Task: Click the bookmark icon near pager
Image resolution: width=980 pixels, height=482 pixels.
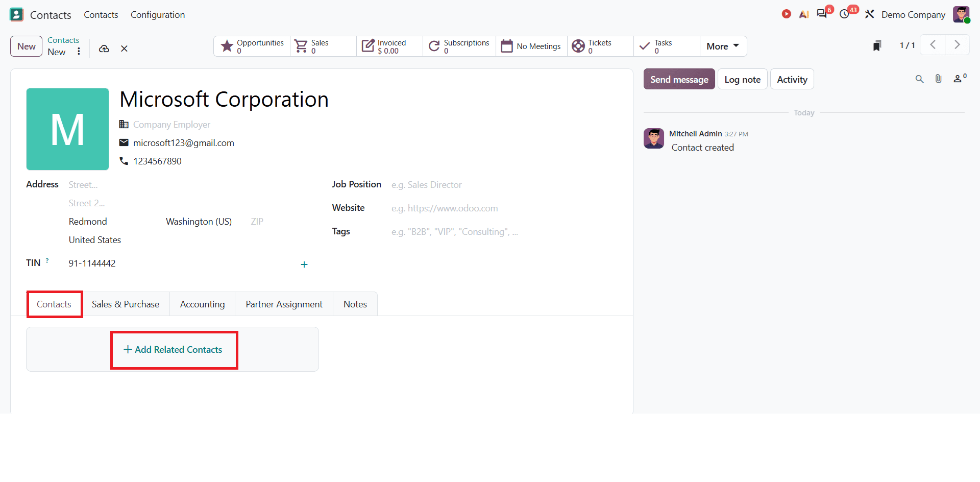Action: coord(877,46)
